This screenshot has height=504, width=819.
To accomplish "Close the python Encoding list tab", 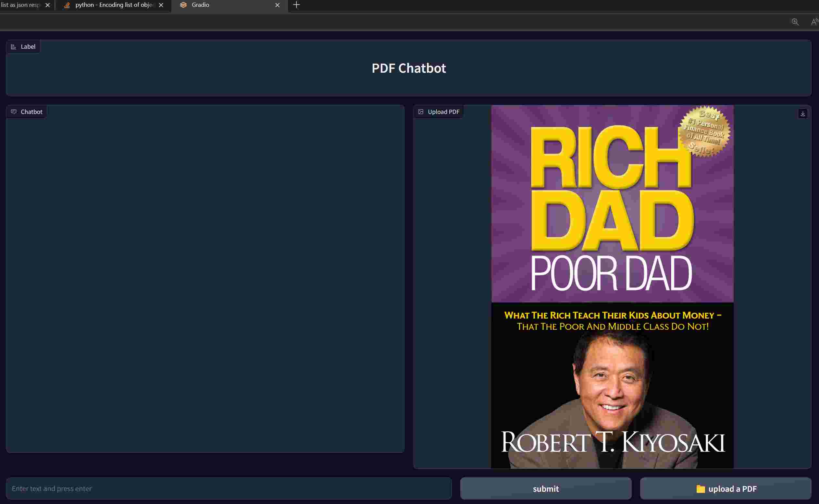I will [x=161, y=5].
